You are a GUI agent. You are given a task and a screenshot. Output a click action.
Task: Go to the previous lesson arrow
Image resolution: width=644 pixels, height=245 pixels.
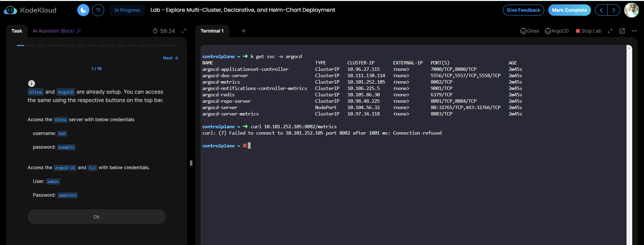coord(601,10)
